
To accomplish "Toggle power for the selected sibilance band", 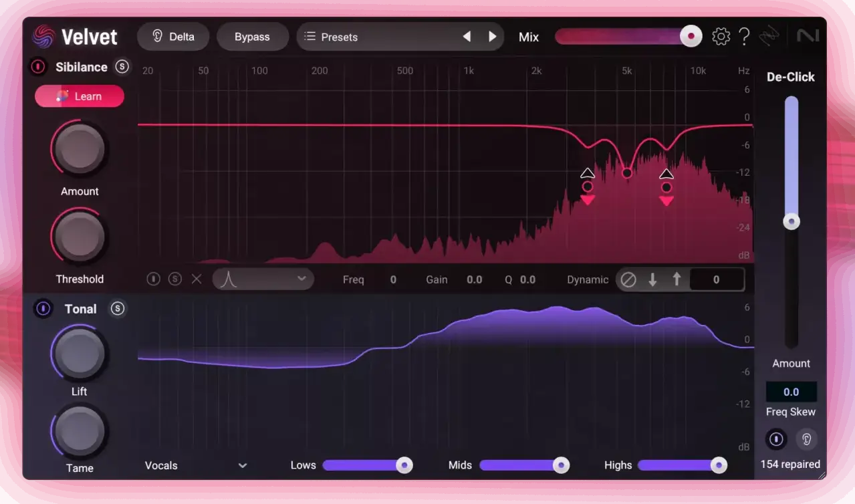I will click(153, 279).
